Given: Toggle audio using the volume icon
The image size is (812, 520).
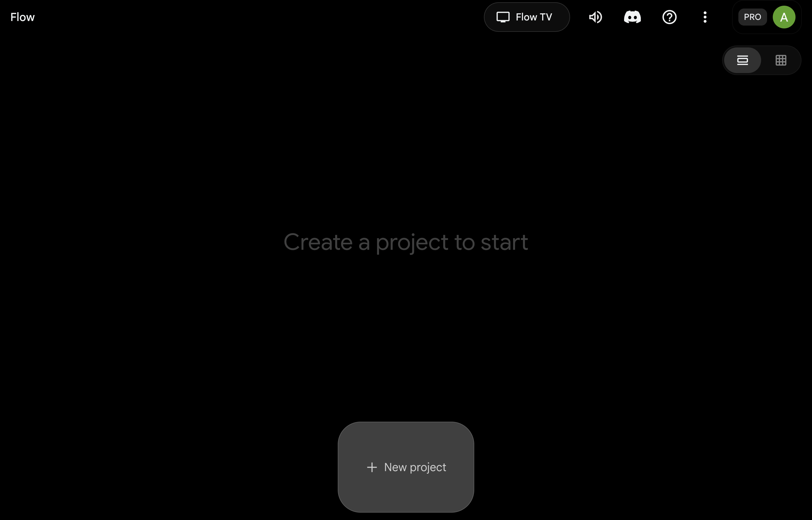Looking at the screenshot, I should [x=595, y=17].
